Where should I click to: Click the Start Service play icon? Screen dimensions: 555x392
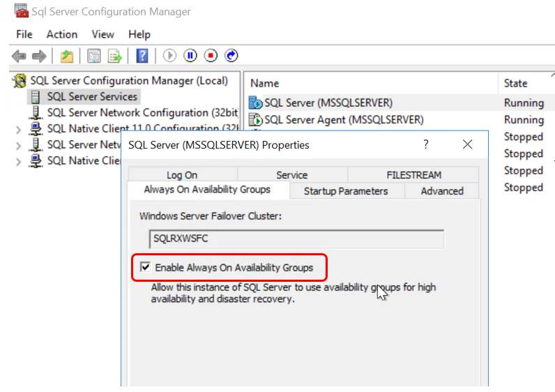[x=169, y=56]
